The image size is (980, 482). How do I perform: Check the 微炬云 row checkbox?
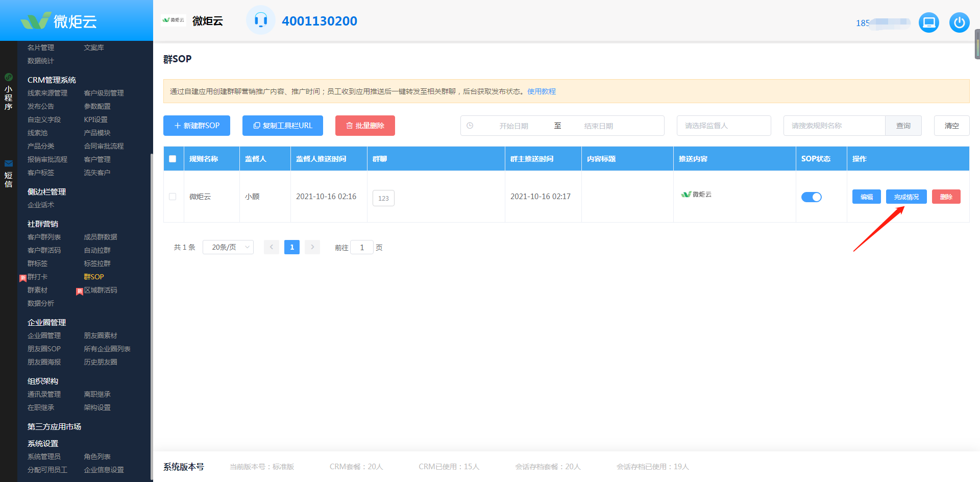pyautogui.click(x=173, y=197)
